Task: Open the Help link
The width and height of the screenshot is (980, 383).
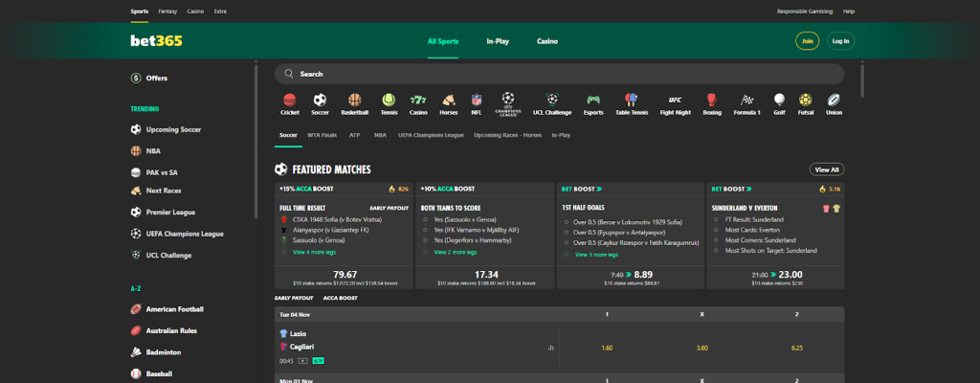Action: (849, 11)
